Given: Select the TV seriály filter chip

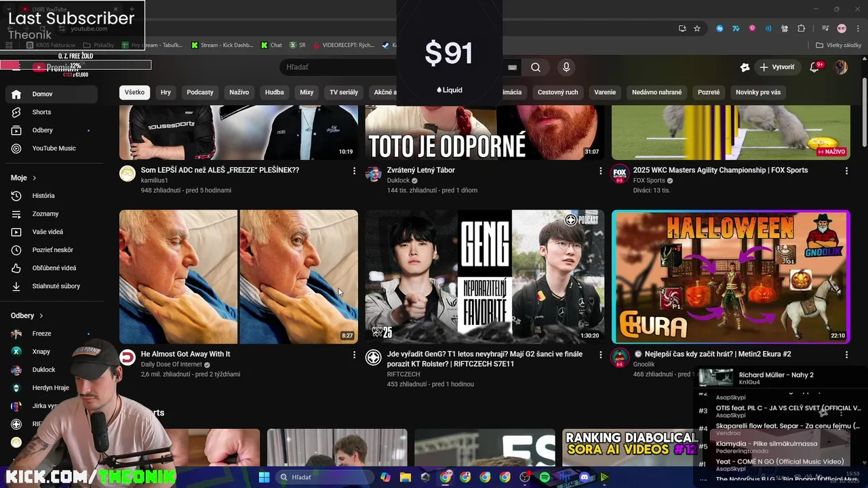Looking at the screenshot, I should [x=344, y=92].
